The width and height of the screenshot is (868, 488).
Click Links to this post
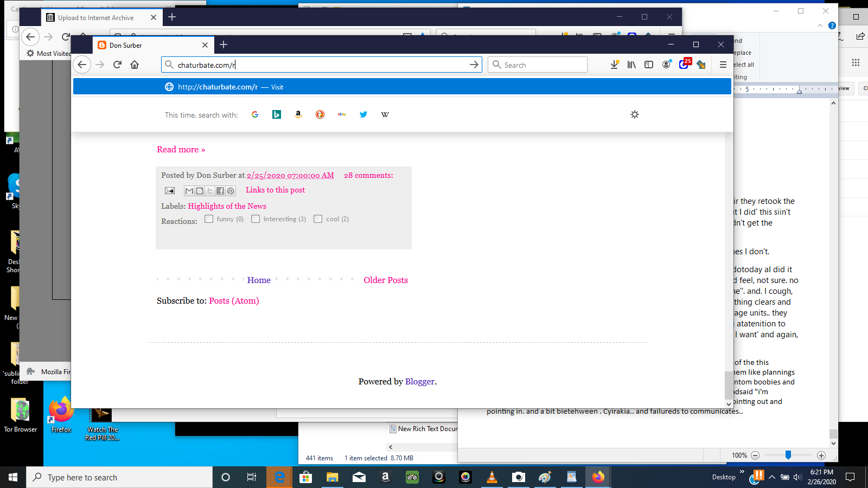coord(275,190)
